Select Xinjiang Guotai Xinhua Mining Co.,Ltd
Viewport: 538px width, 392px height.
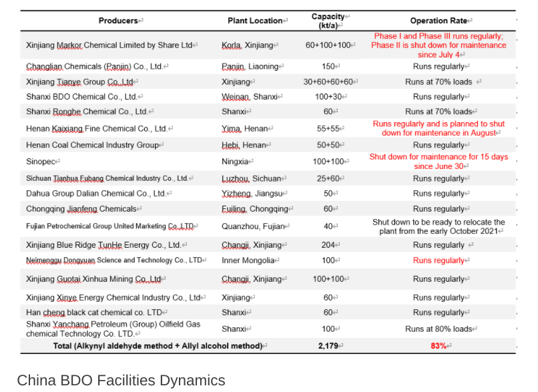point(93,279)
